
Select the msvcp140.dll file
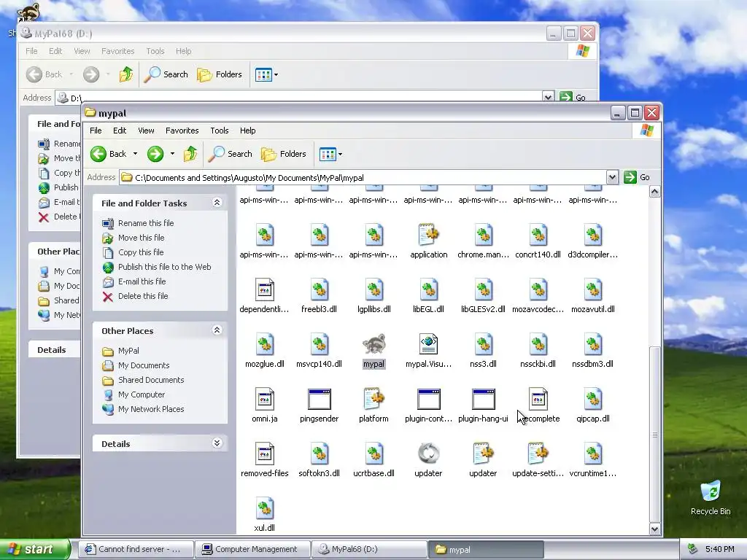click(x=320, y=344)
